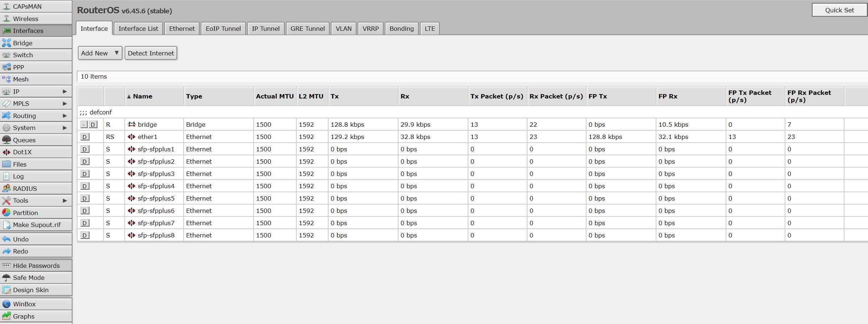Click the sfp-sfpplus1 interface icon

(132, 149)
